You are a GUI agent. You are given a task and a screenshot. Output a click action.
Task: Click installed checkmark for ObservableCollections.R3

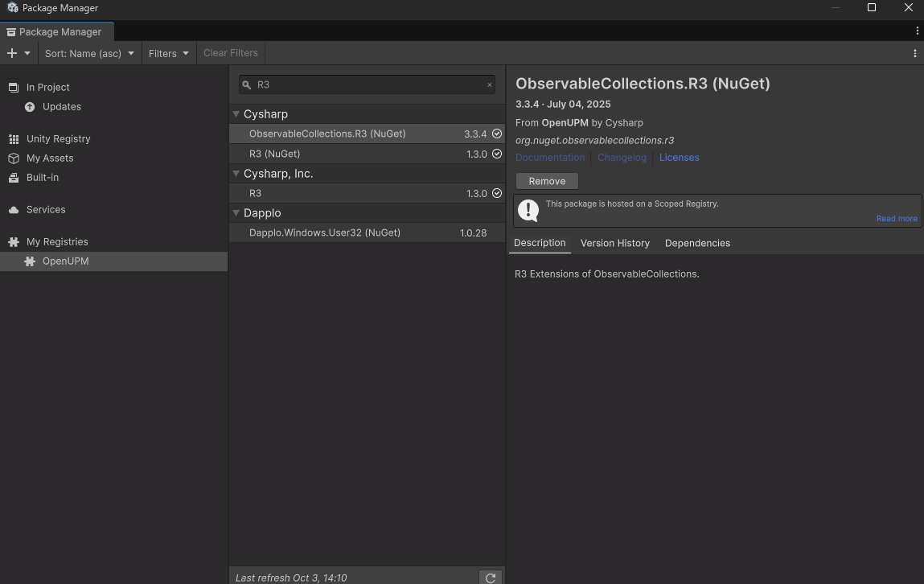pos(497,134)
